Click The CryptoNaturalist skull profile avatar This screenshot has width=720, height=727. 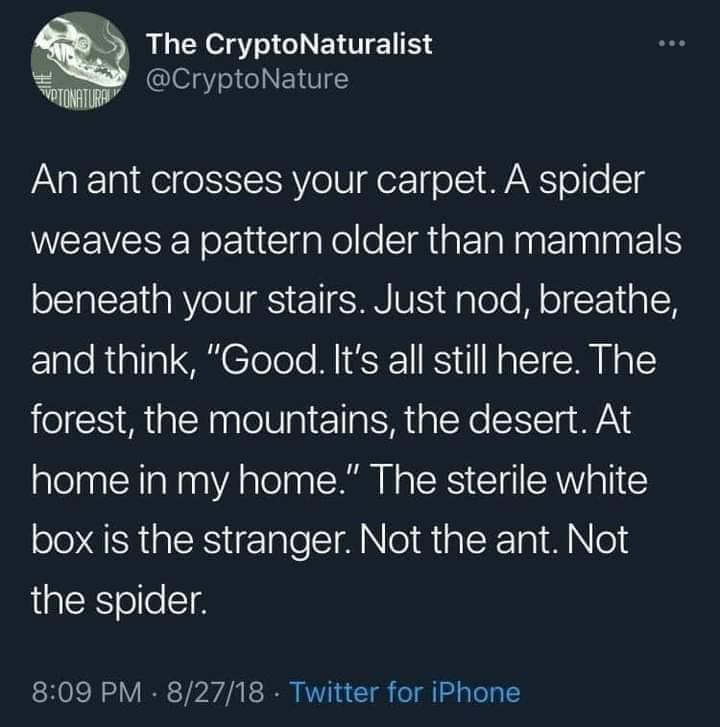[80, 63]
